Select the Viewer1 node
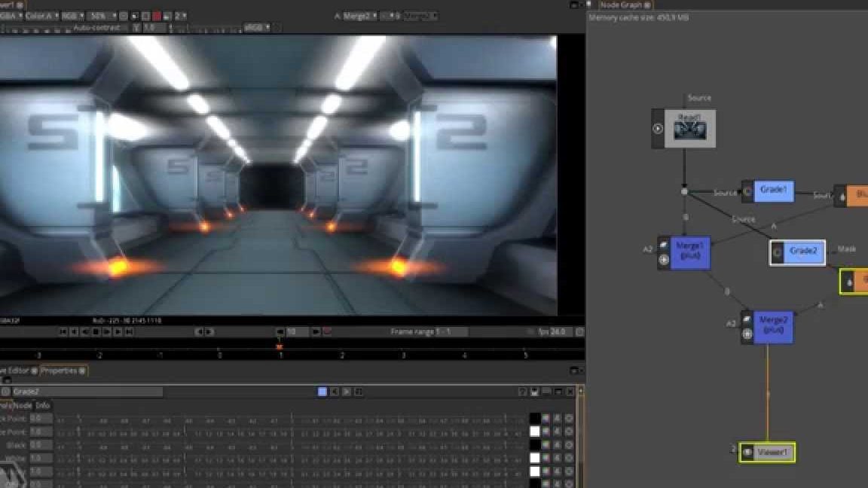Viewport: 868px width, 488px height. click(769, 451)
